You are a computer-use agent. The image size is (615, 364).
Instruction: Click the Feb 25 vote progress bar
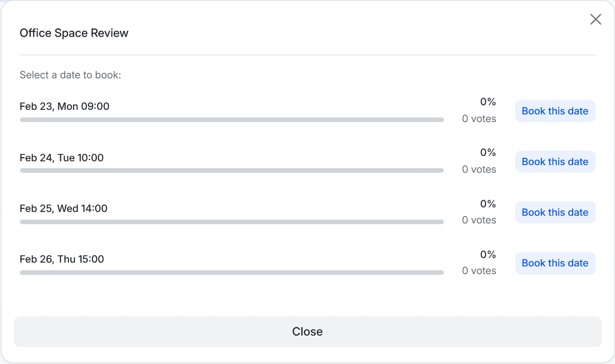[232, 222]
